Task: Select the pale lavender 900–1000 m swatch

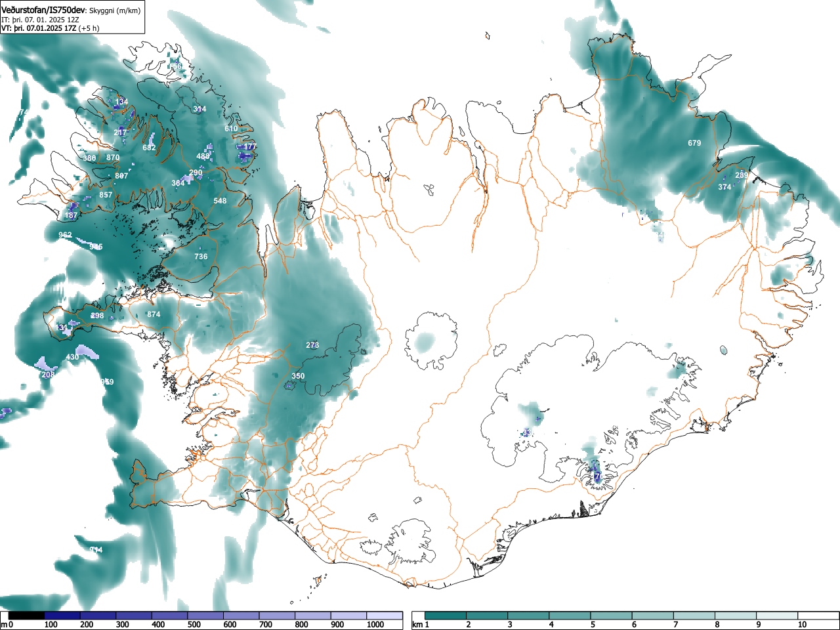Action: (349, 616)
